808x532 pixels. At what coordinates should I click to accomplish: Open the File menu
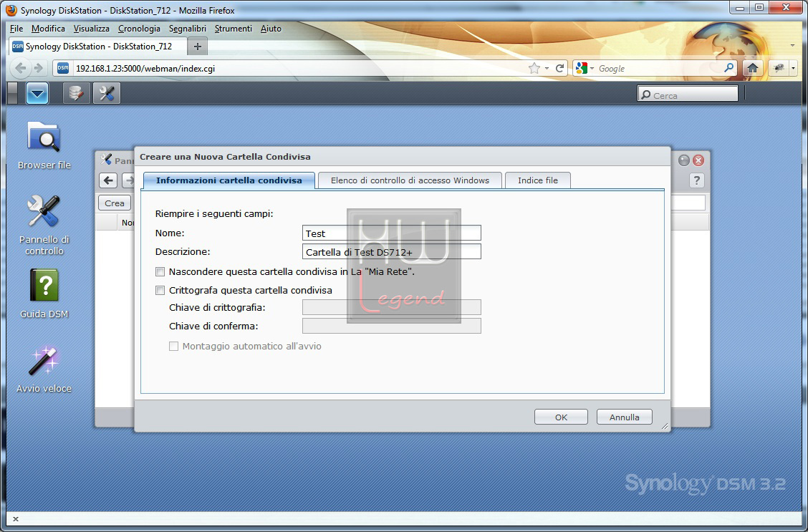coord(16,29)
